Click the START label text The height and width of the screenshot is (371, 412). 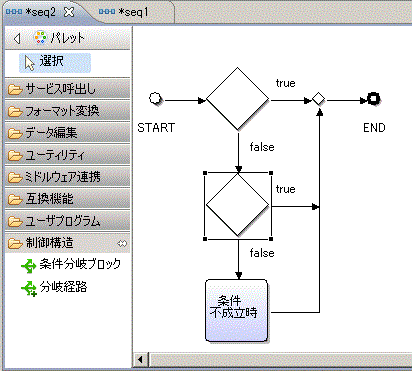[156, 128]
